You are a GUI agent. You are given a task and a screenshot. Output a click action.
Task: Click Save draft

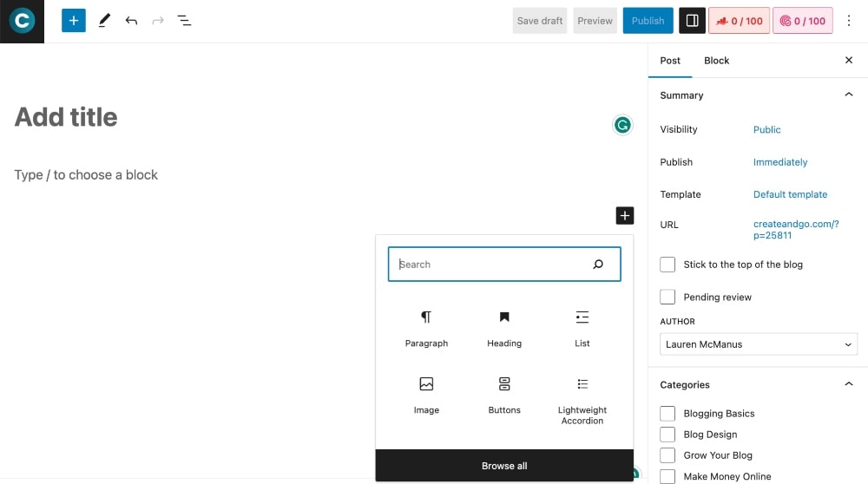[540, 21]
